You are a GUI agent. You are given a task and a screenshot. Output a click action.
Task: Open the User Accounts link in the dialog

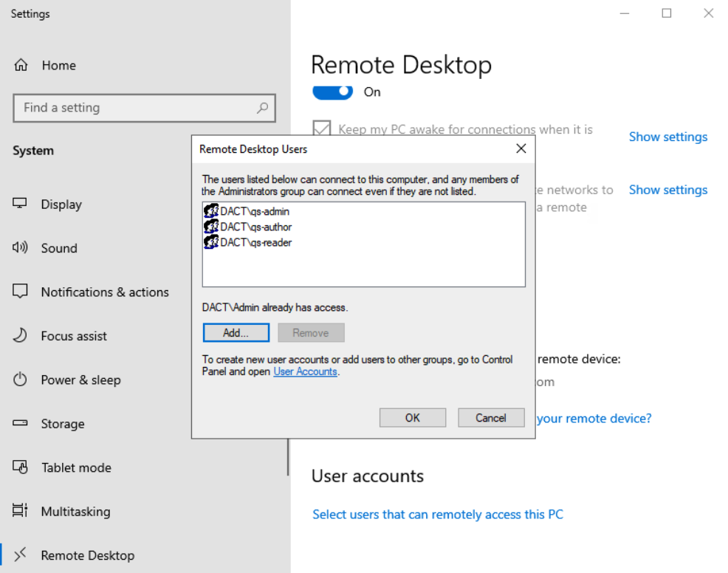pos(305,371)
